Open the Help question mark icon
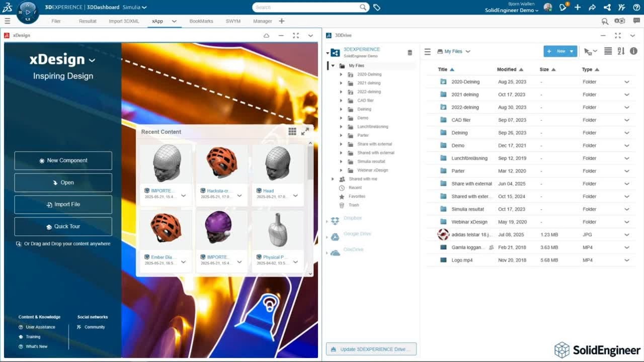The width and height of the screenshot is (644, 362). (x=636, y=8)
